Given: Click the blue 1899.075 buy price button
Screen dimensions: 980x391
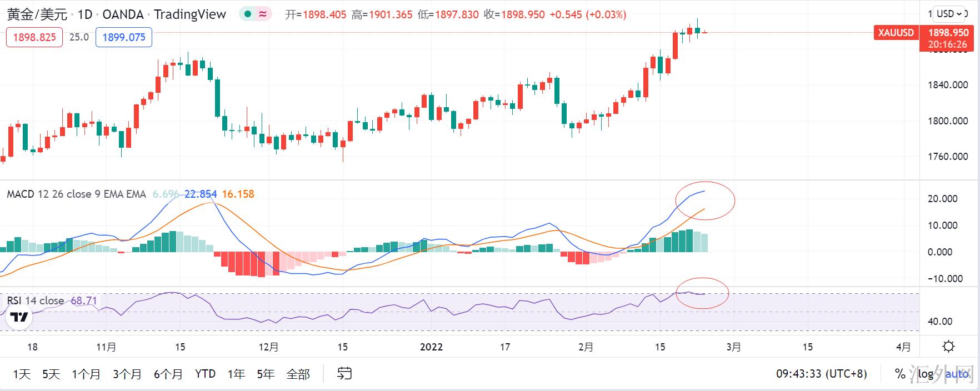Looking at the screenshot, I should [x=124, y=37].
